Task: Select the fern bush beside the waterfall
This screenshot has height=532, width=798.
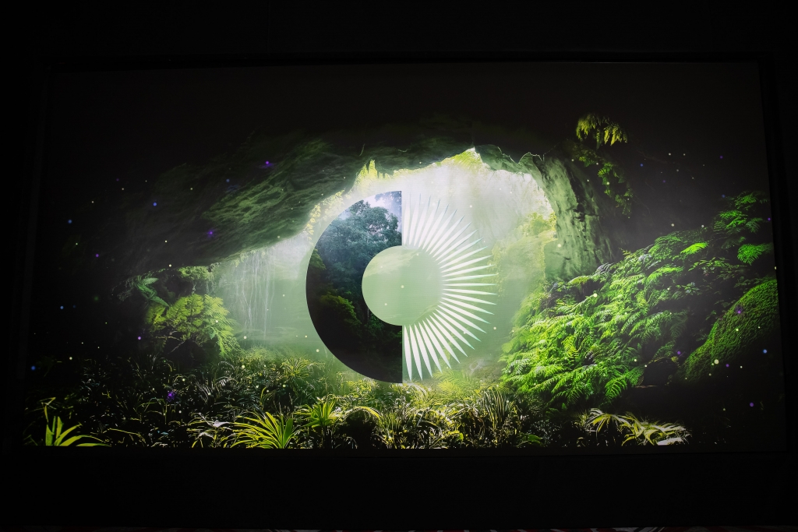Action: pyautogui.click(x=191, y=319)
